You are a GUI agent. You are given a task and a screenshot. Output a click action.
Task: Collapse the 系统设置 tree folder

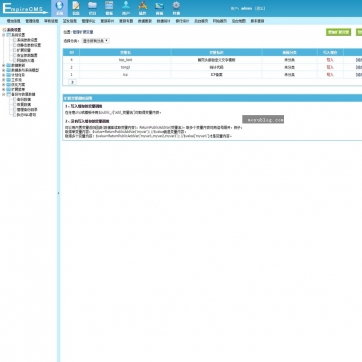coord(4,35)
